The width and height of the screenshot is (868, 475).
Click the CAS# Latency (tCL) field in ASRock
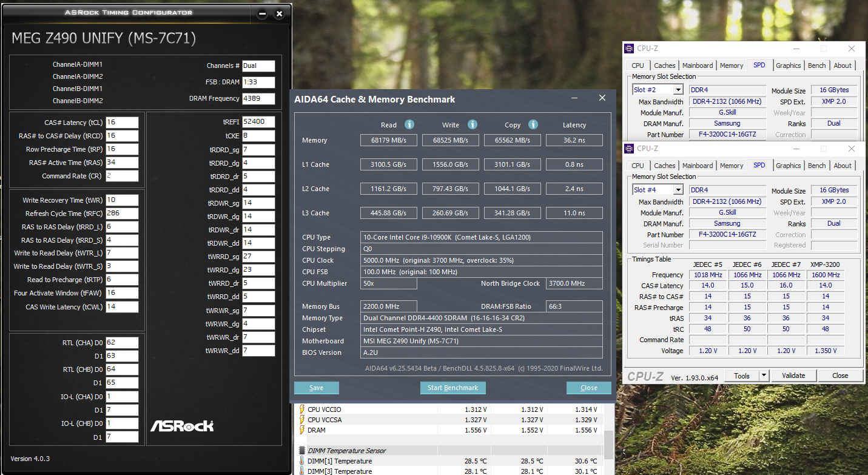122,123
